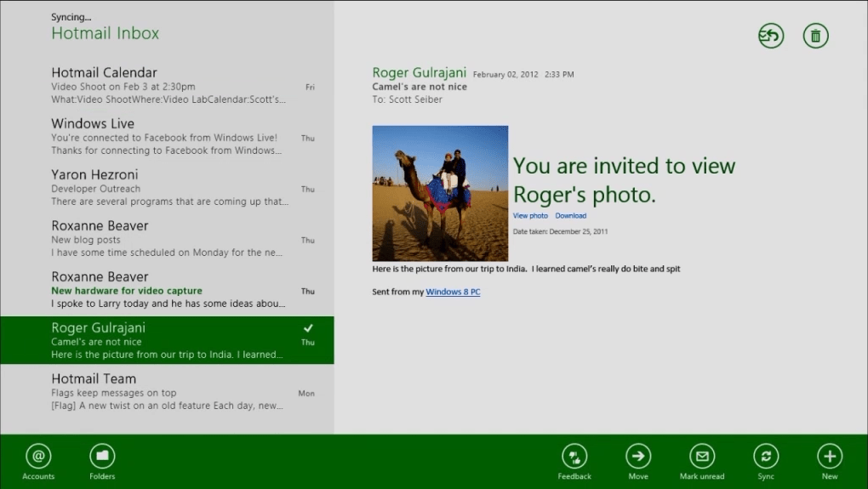Click the subject 'Camel's are not nice' in reading pane

420,86
